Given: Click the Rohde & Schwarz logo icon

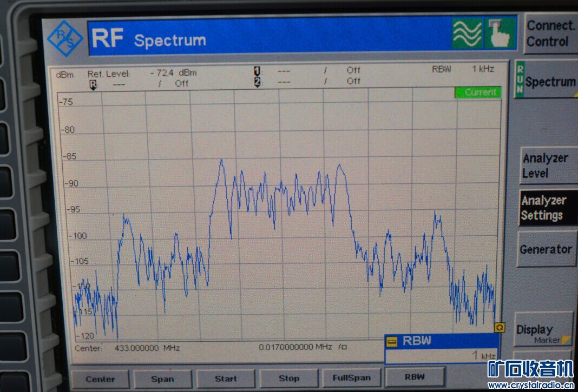Looking at the screenshot, I should 65,38.
